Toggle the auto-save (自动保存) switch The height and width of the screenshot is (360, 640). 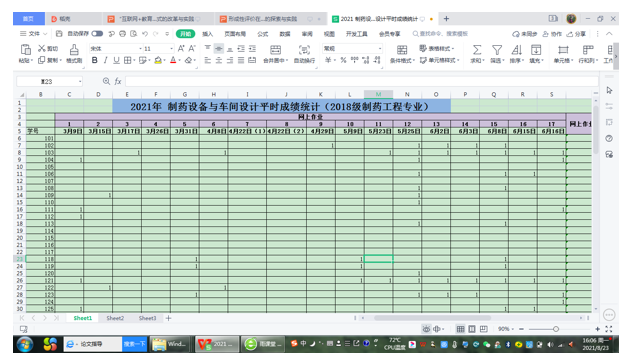coord(97,33)
